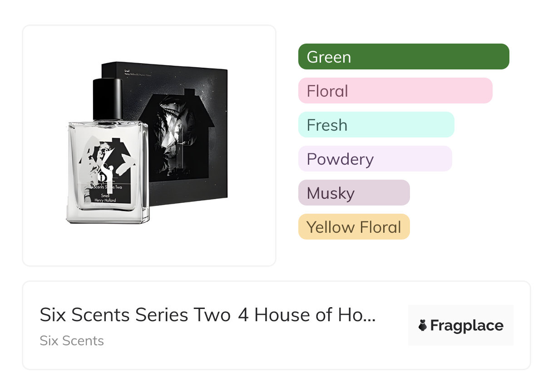Click the Fresh accord bar

[x=376, y=125]
